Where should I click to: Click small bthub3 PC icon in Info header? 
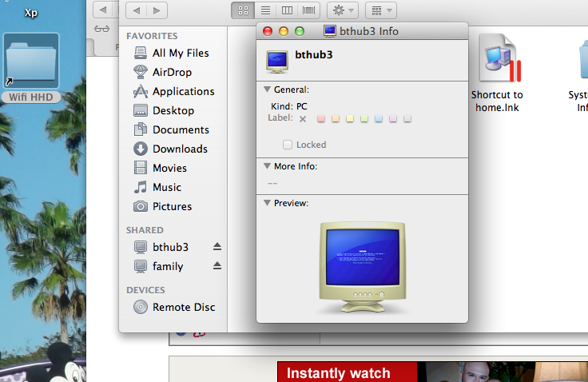(277, 62)
